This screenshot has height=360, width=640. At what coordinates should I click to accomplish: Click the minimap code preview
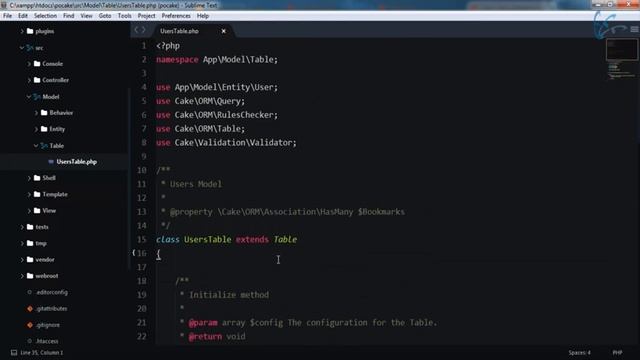point(622,59)
